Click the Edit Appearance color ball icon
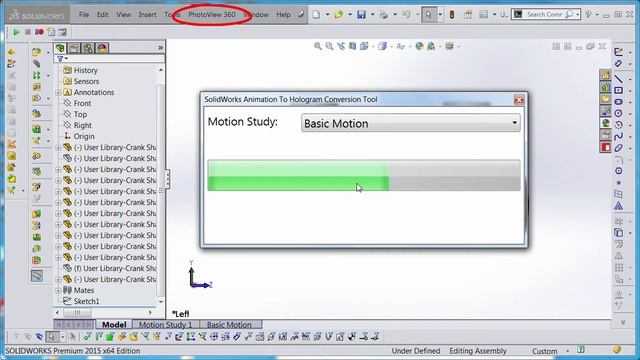The height and width of the screenshot is (360, 640). click(419, 47)
